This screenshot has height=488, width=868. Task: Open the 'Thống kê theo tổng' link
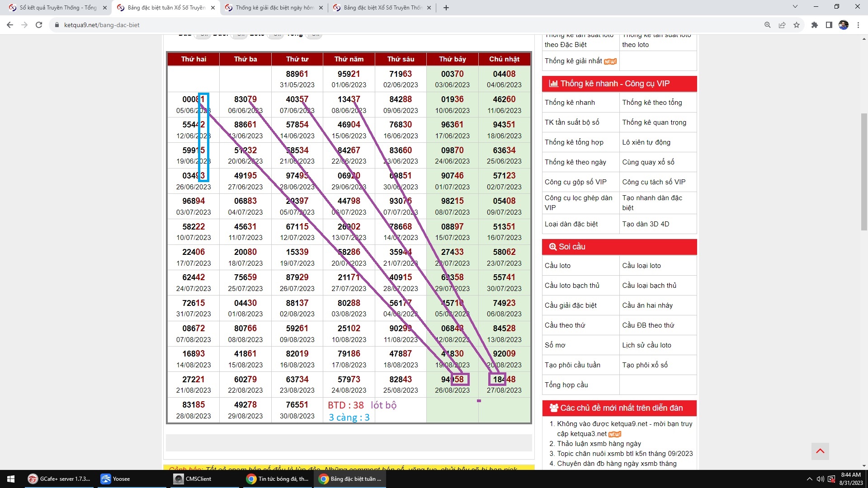pos(652,103)
